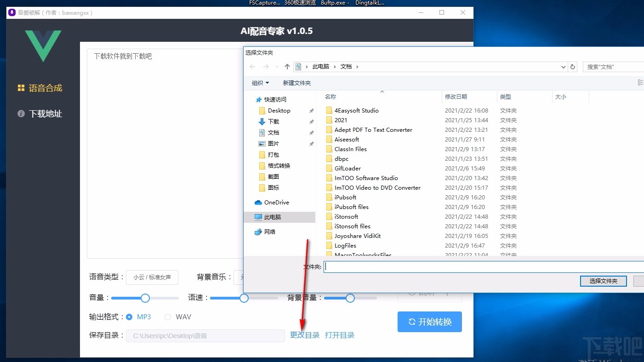The height and width of the screenshot is (362, 644).
Task: Click the info icon beside 下载地址
Action: click(21, 113)
